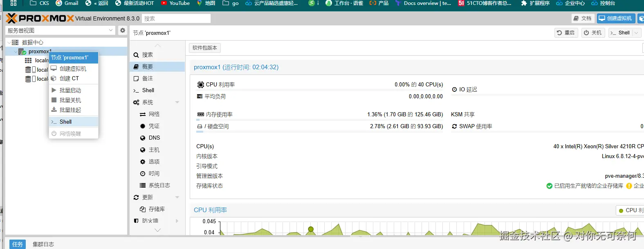Choose 创建虚拟机 from the context menu

tap(74, 69)
